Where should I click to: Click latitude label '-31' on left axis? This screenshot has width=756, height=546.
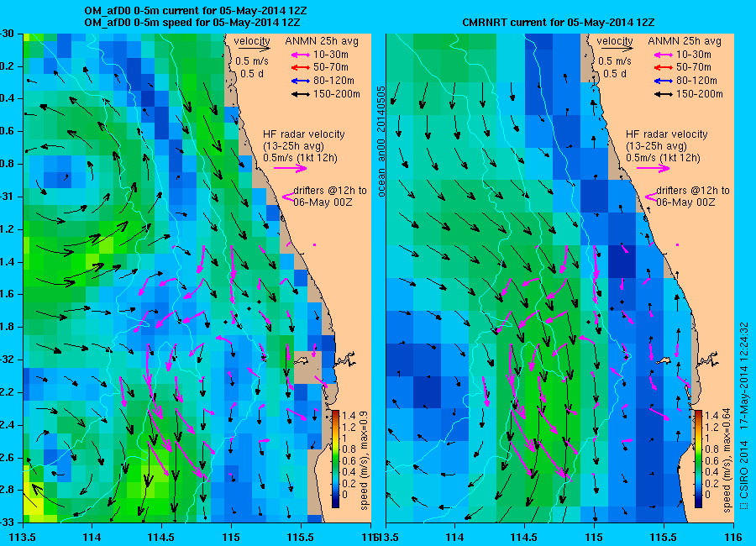pyautogui.click(x=7, y=197)
